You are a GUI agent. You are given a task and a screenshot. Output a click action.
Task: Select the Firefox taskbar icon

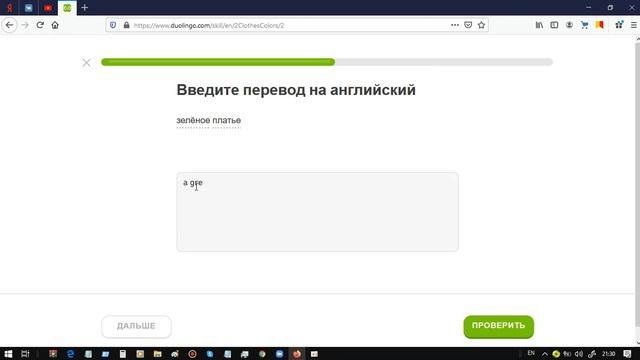[297, 354]
